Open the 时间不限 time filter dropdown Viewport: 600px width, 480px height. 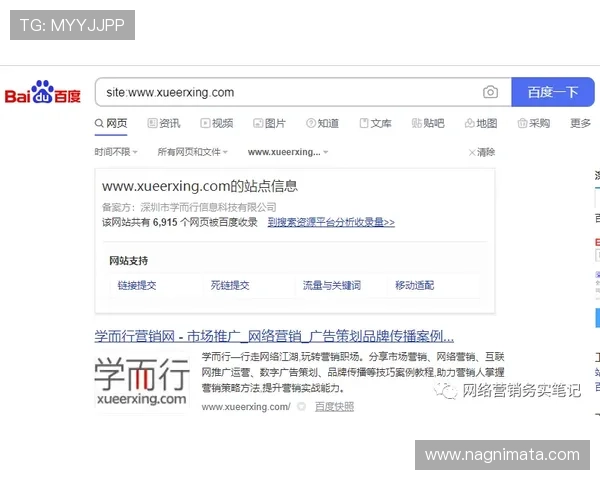(x=116, y=152)
